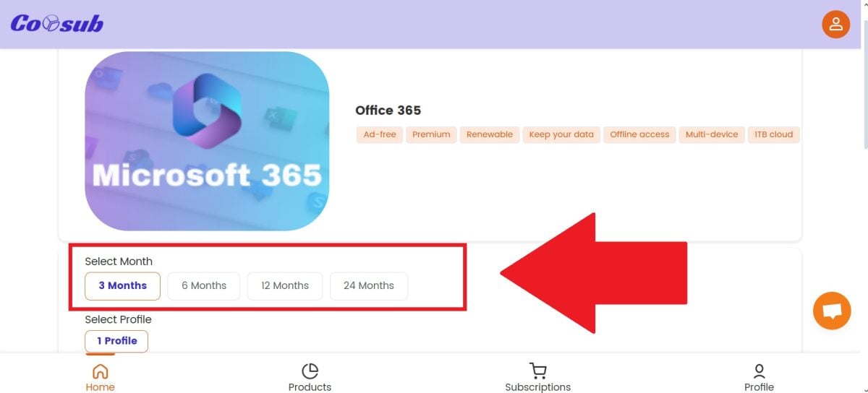Select the 3 Months option
The width and height of the screenshot is (868, 393).
(123, 285)
